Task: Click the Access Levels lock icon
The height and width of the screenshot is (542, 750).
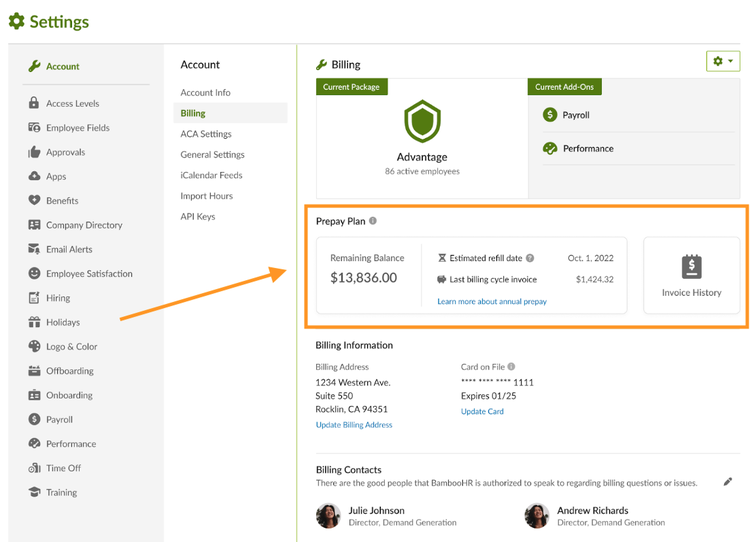Action: click(x=33, y=103)
